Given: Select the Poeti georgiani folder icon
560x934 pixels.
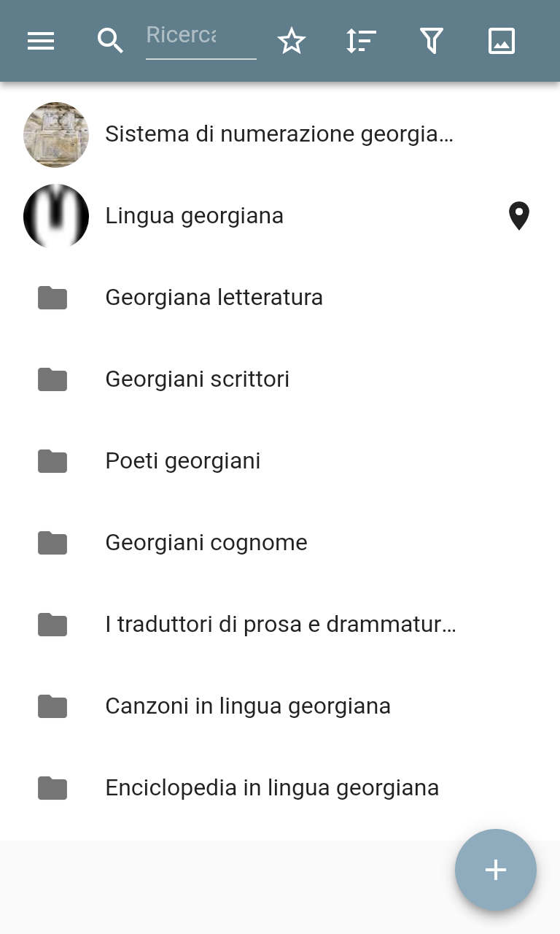Looking at the screenshot, I should [52, 461].
